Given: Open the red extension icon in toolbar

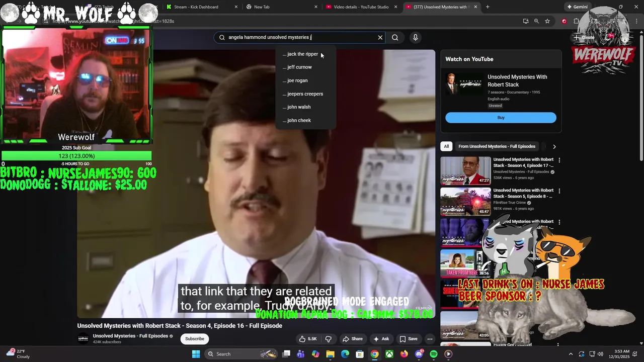Looking at the screenshot, I should pyautogui.click(x=564, y=21).
